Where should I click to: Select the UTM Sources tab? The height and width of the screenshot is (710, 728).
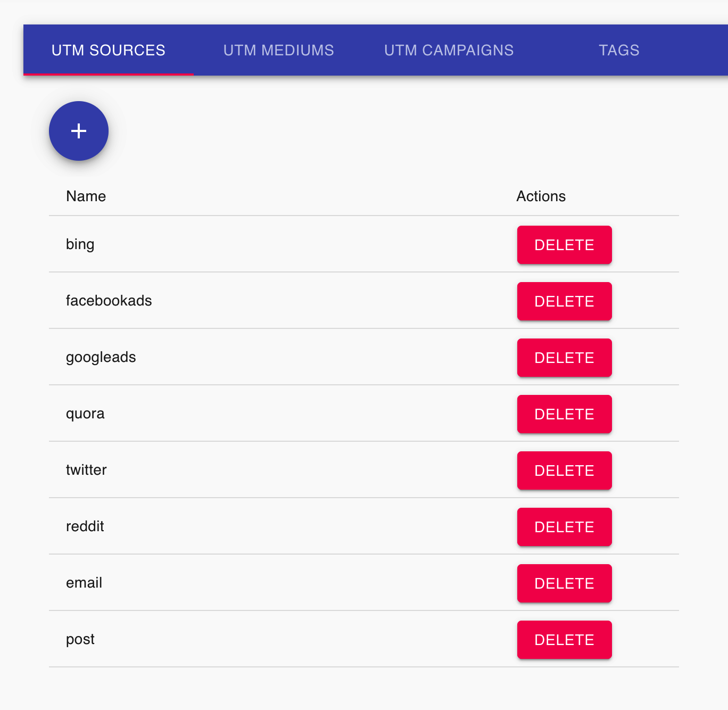[109, 50]
